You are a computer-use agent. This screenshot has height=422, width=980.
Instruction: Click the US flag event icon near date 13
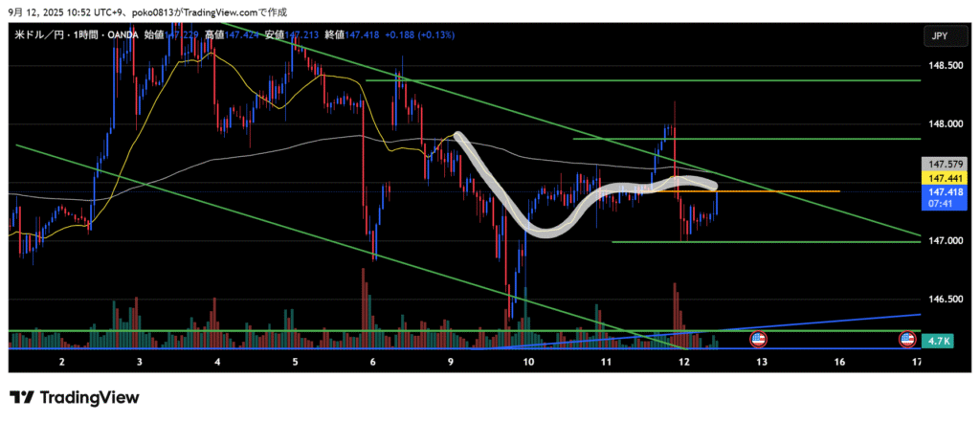(758, 339)
